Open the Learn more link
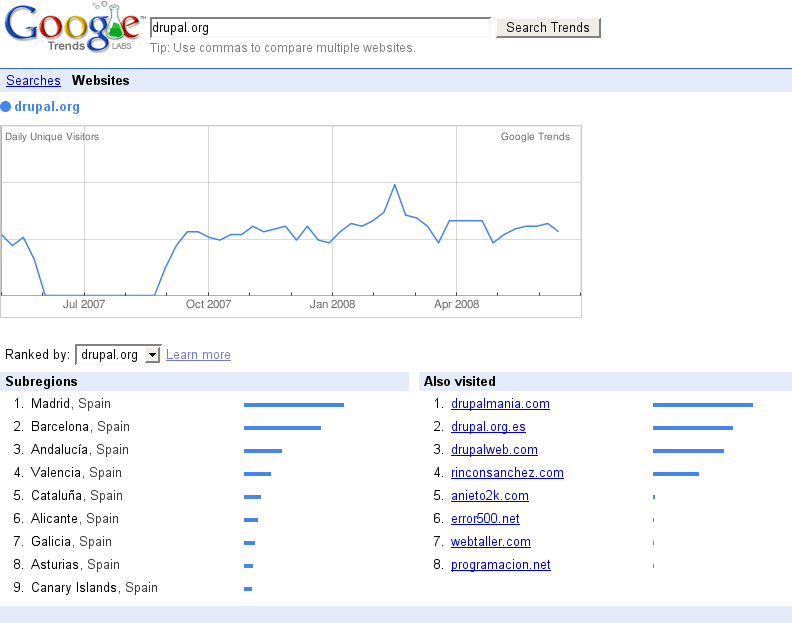 [198, 355]
